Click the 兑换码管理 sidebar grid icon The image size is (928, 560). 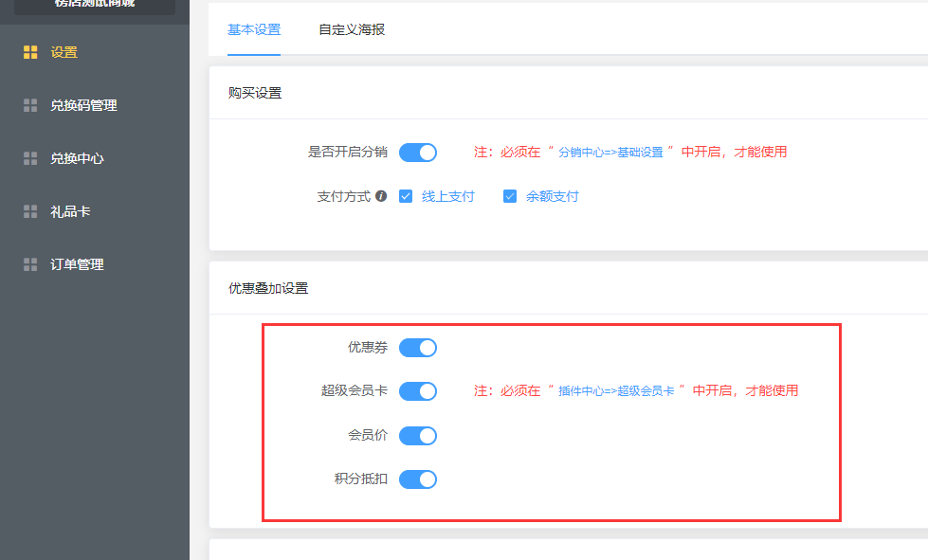click(30, 105)
